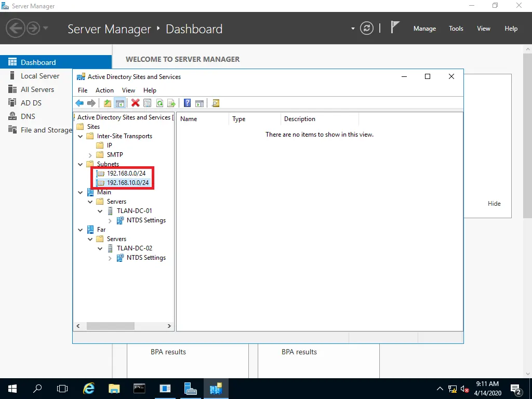The width and height of the screenshot is (532, 399).
Task: Open the Command Prompt taskbar icon
Action: pyautogui.click(x=139, y=389)
